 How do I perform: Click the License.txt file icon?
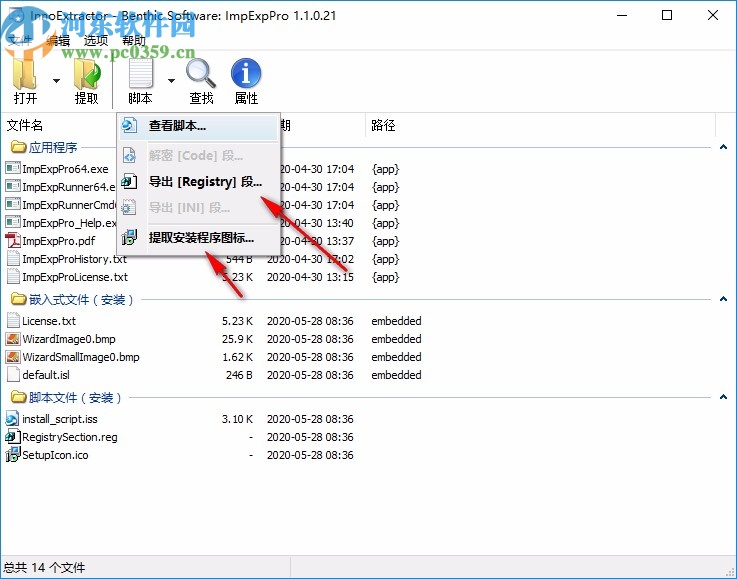(x=13, y=321)
